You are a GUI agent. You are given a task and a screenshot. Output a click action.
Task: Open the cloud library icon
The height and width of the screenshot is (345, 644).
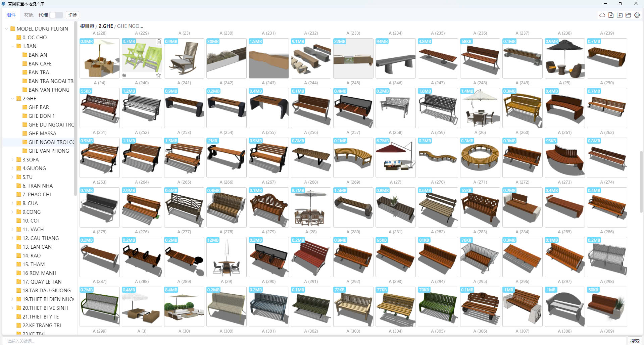(602, 15)
